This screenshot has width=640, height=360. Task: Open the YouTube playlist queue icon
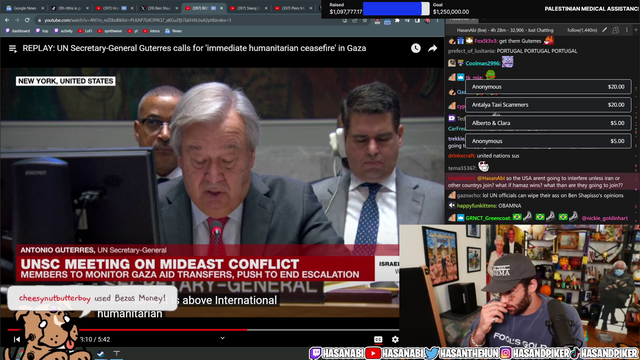tap(13, 49)
